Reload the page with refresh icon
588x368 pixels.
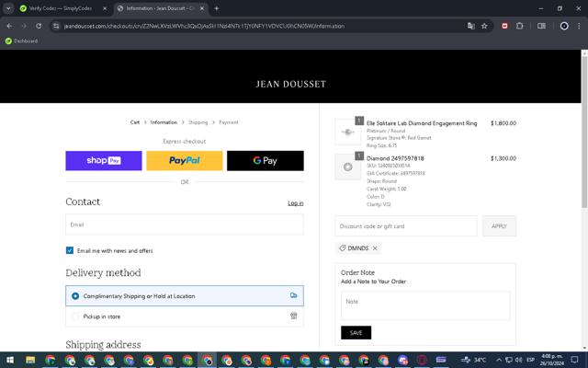pyautogui.click(x=39, y=26)
